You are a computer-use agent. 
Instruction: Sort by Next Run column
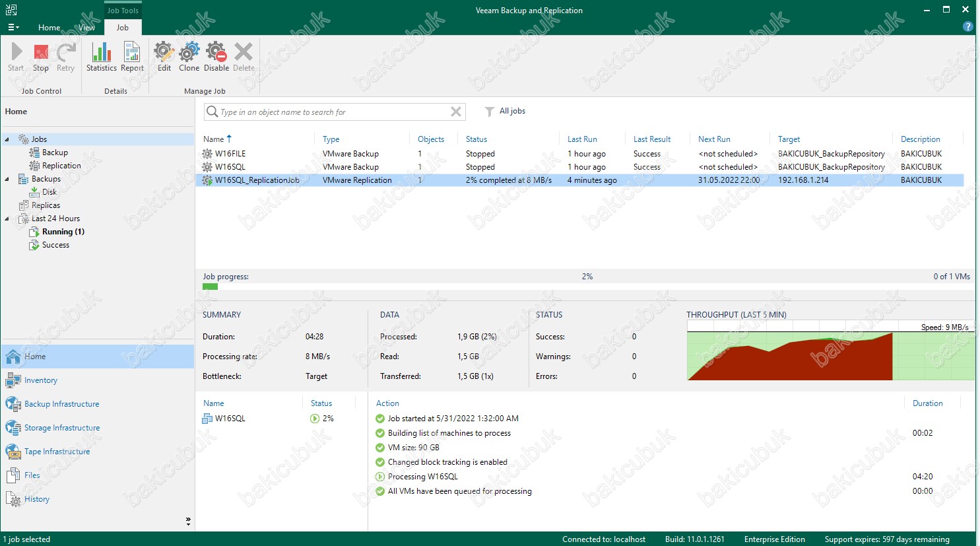pos(714,139)
